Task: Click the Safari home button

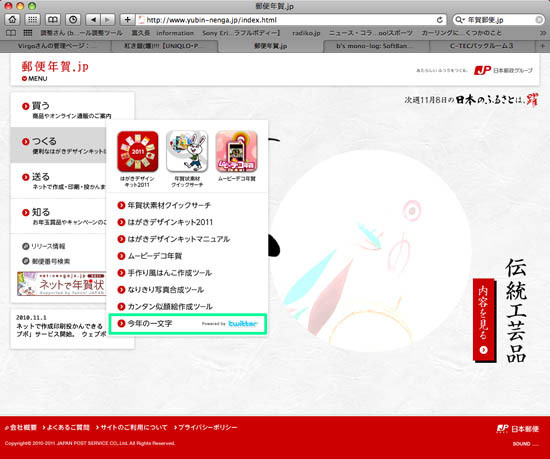Action: (x=12, y=20)
